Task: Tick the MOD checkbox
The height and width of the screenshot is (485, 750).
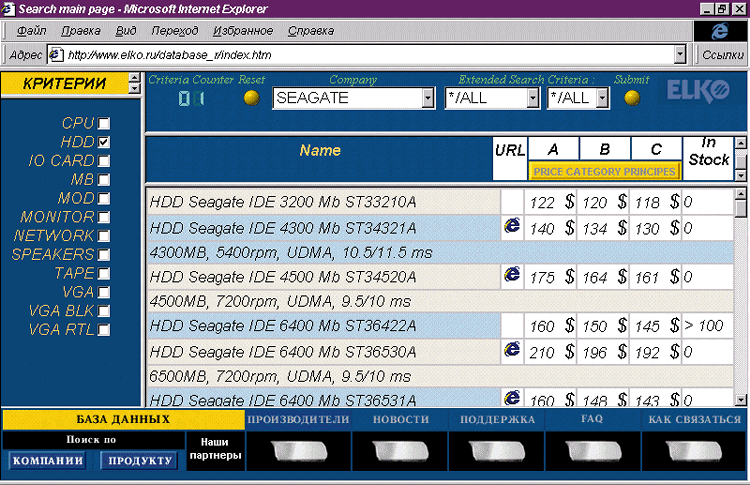Action: click(104, 198)
